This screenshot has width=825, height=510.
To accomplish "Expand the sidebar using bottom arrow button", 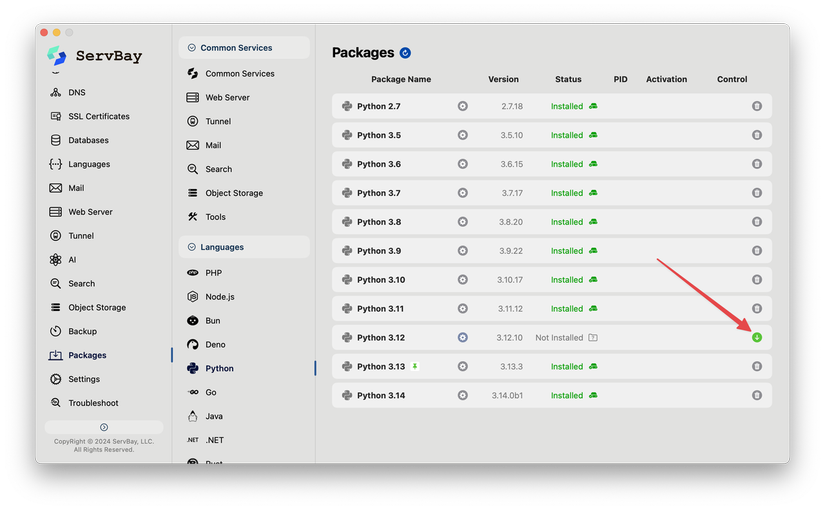I will click(x=104, y=427).
